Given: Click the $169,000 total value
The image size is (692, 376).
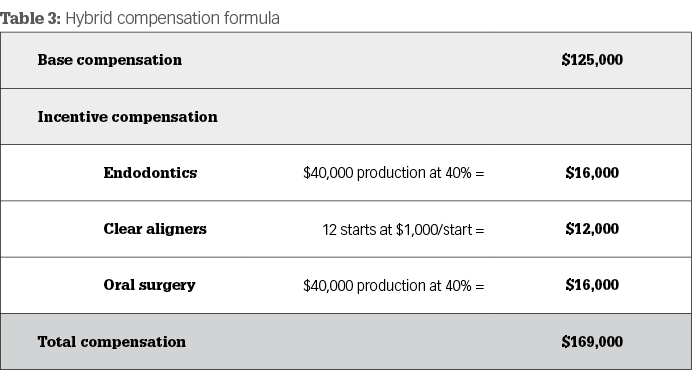Looking at the screenshot, I should pos(592,342).
